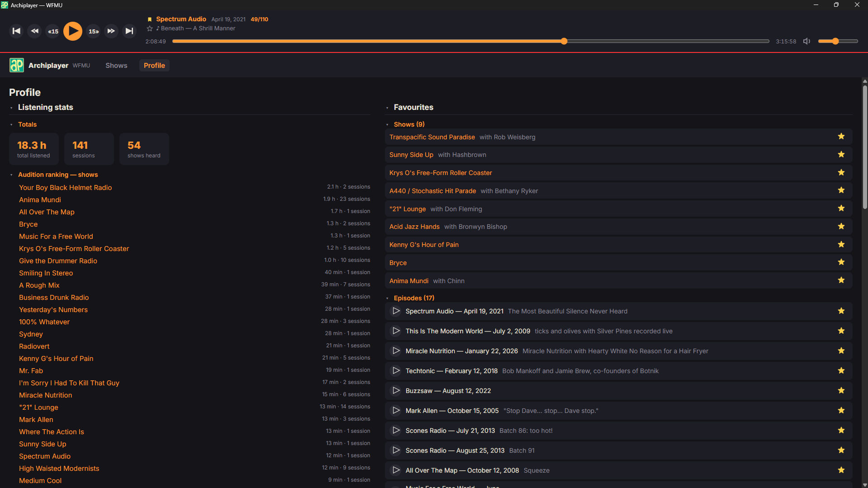868x488 pixels.
Task: Collapse the Listening stats section
Action: click(11, 108)
